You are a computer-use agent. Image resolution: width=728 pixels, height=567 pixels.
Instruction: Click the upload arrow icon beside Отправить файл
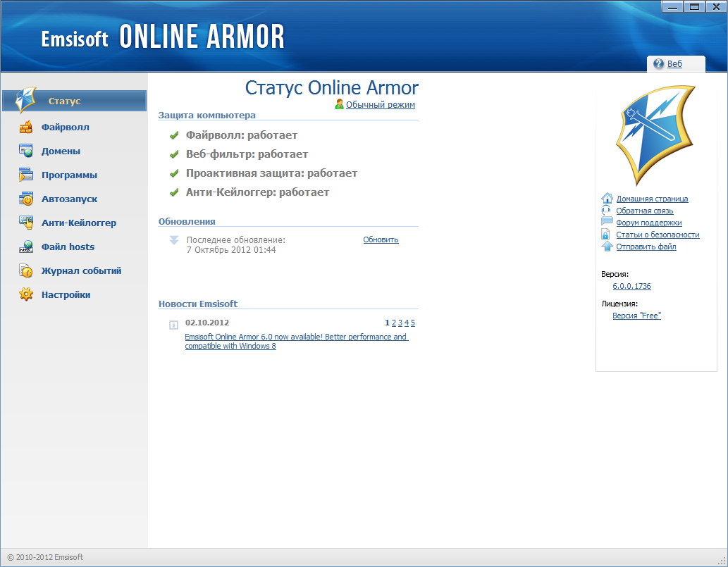tap(607, 247)
